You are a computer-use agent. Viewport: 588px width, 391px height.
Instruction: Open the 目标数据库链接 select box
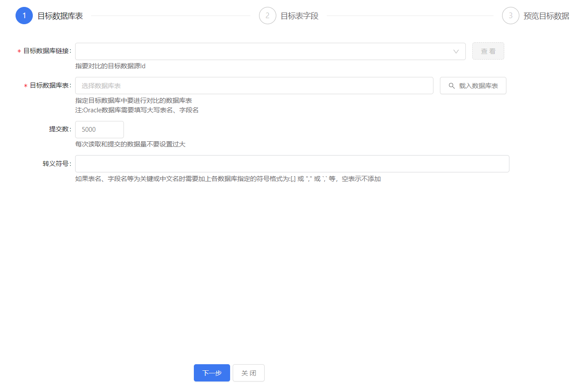(x=263, y=51)
